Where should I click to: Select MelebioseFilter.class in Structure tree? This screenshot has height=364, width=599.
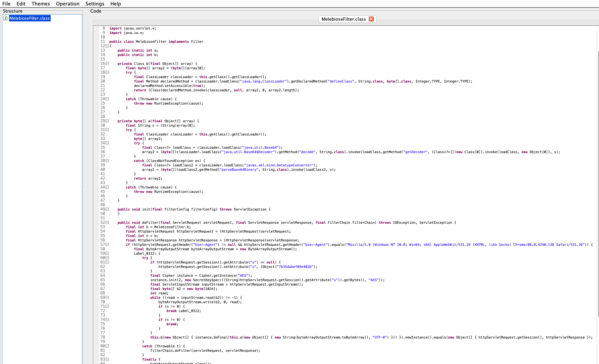[30, 18]
